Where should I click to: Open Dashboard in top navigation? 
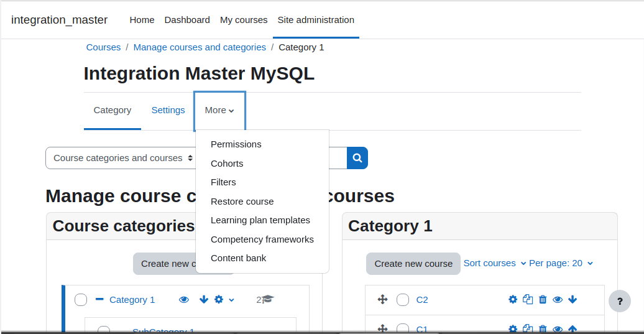pos(187,20)
